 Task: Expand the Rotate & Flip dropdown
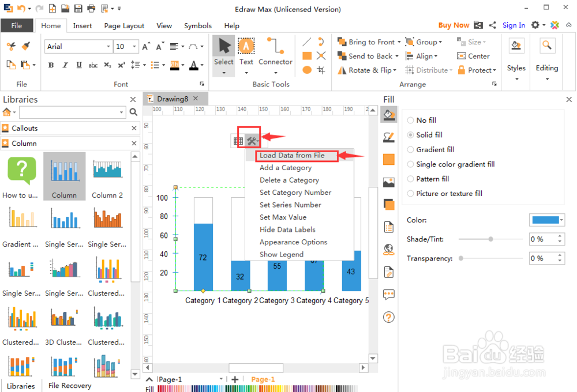(x=395, y=70)
